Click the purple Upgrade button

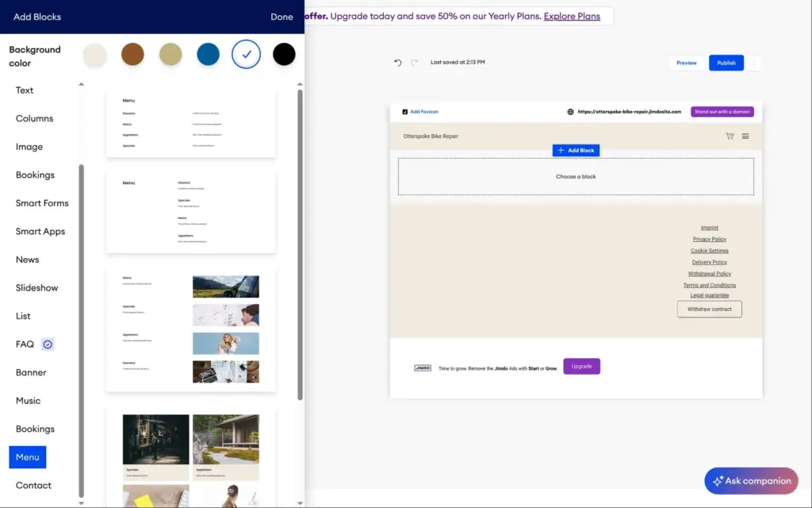pos(581,367)
